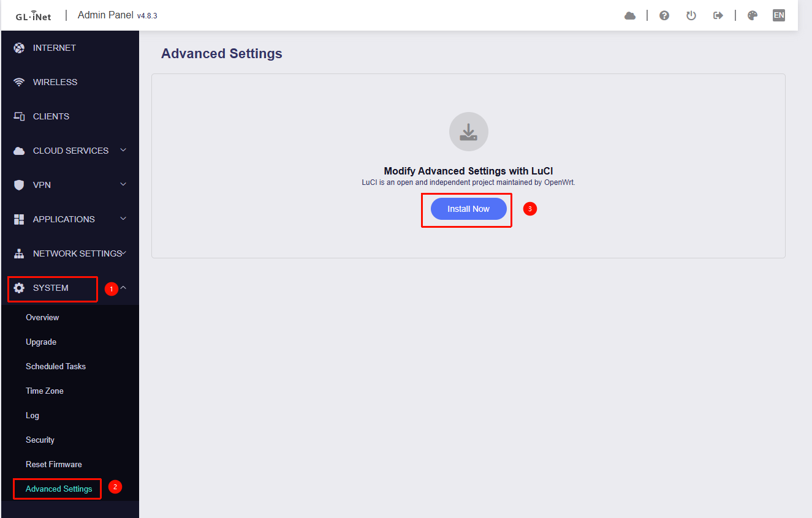The image size is (812, 518).
Task: Click the GL.iNet logo
Action: coord(33,16)
